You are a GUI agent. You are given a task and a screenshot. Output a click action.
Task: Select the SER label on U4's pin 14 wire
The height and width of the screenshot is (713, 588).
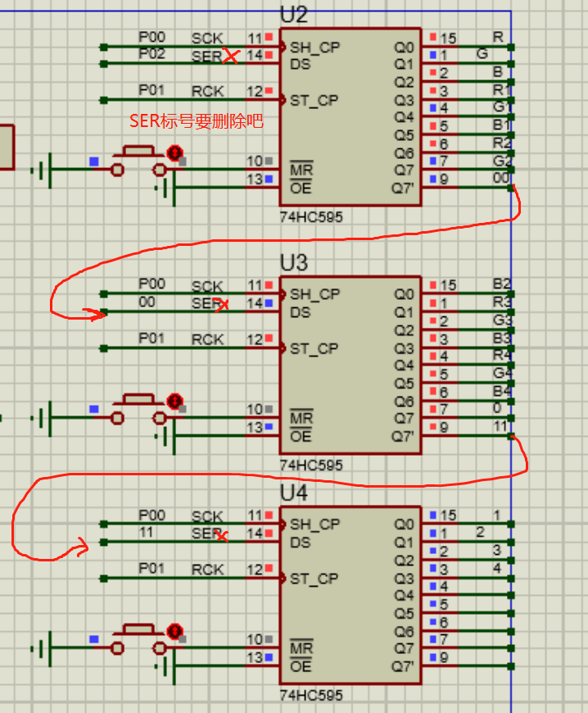[206, 534]
